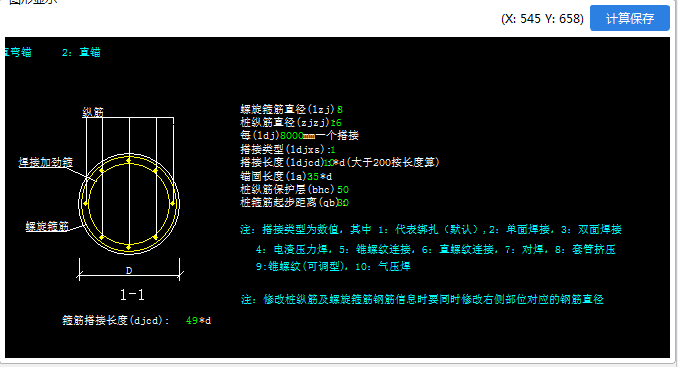The height and width of the screenshot is (367, 678).
Task: Click the 纵筋 diagram label
Action: (x=93, y=112)
